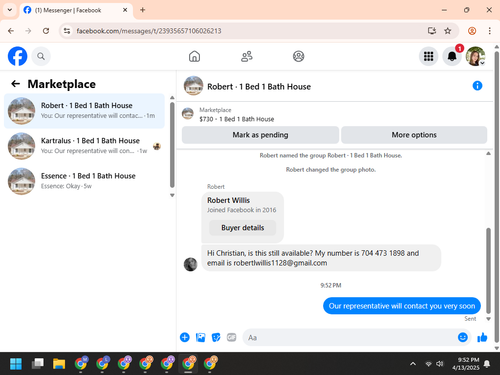Open File Explorer from taskbar

[x=59, y=364]
